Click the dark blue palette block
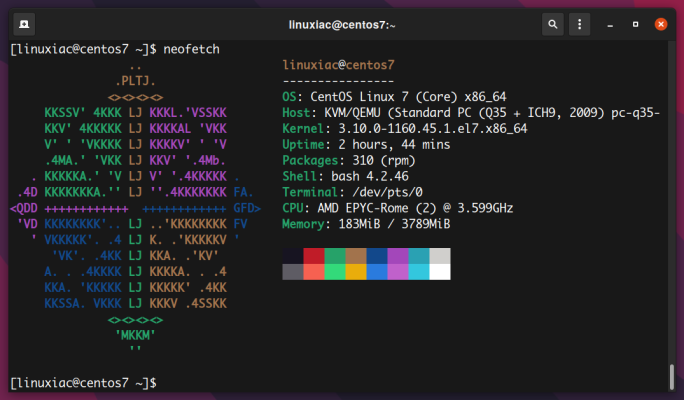The image size is (684, 400). 377,256
